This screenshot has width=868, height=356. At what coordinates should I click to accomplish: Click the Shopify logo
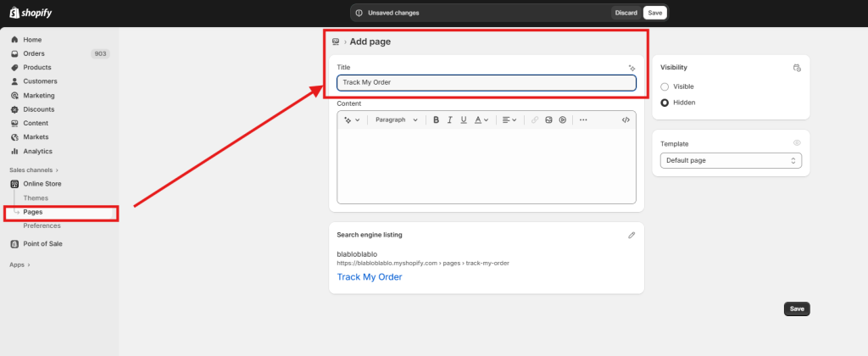31,12
